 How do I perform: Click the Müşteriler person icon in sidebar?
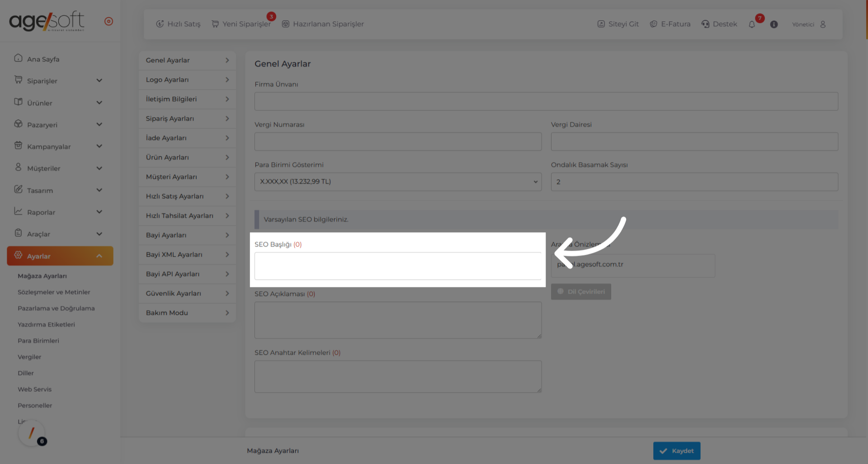[x=18, y=167]
